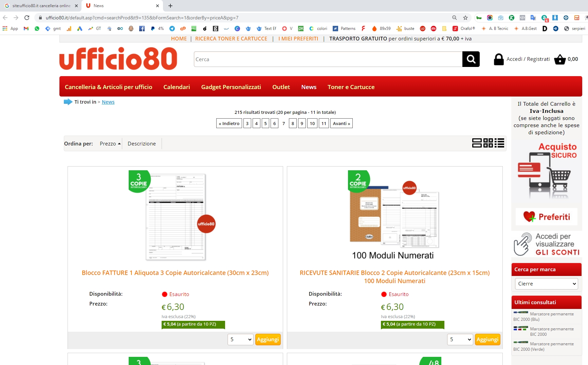
Task: Open I MIEI PREFERITI link
Action: [x=298, y=39]
